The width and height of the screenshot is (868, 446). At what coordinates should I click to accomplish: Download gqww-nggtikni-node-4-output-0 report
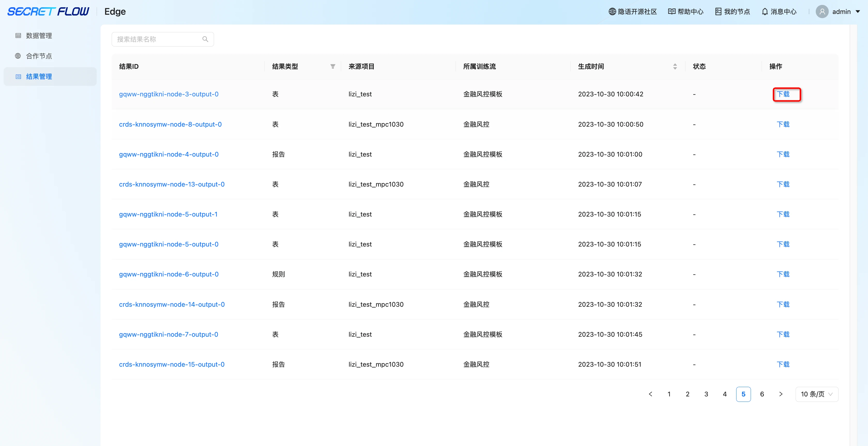point(783,154)
